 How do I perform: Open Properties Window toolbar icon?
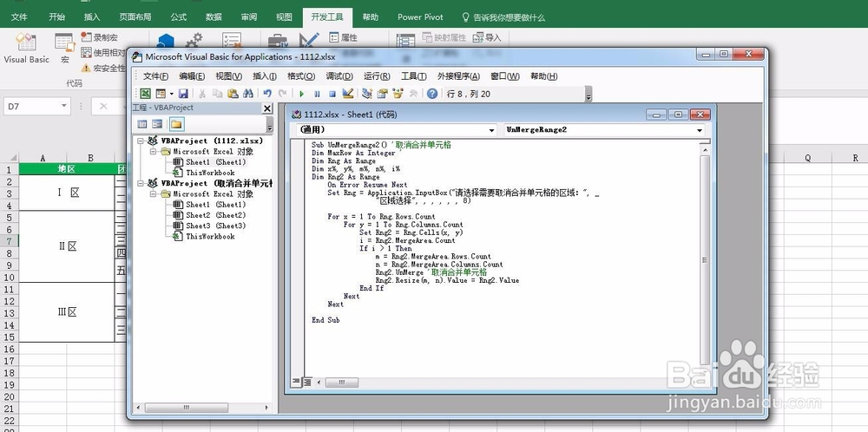382,94
